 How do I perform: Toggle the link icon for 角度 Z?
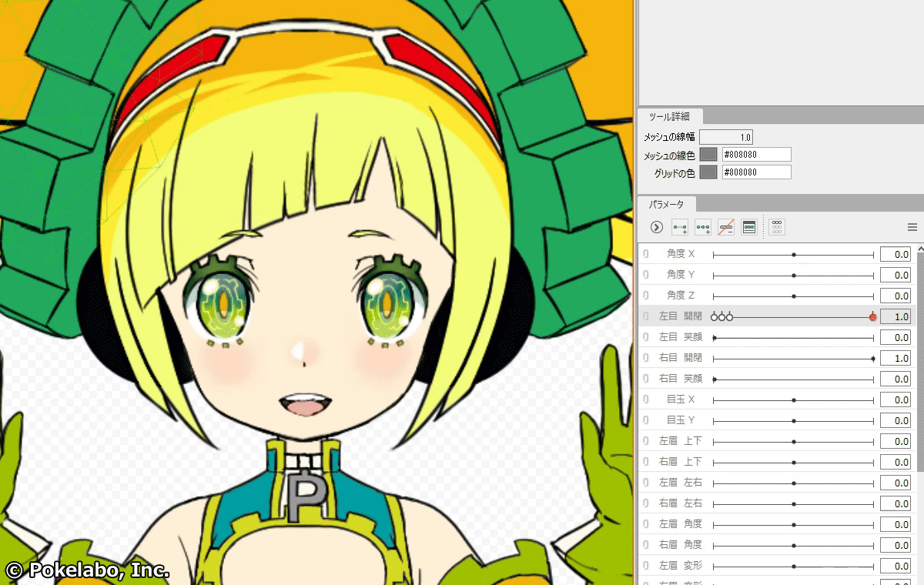[x=645, y=296]
